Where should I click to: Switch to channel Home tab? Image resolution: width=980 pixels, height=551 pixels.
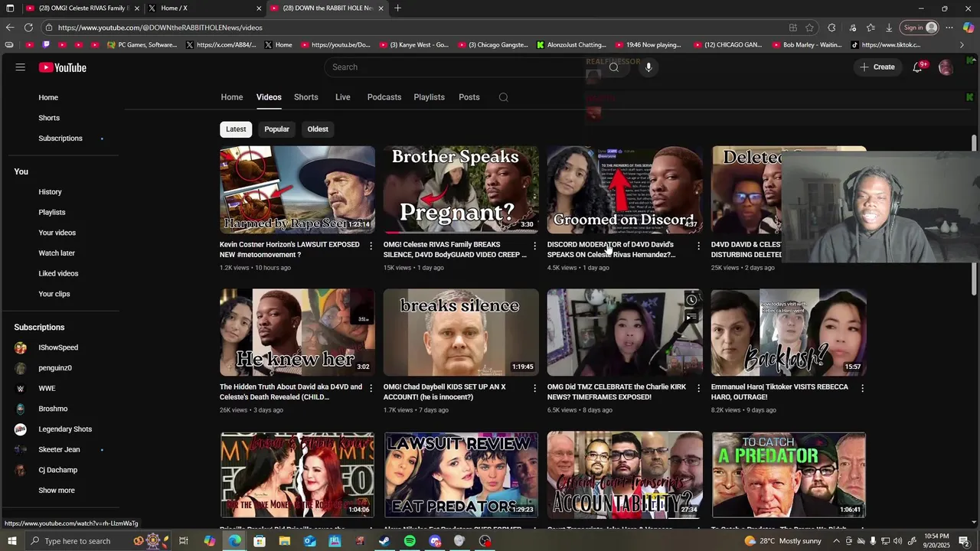pos(232,97)
